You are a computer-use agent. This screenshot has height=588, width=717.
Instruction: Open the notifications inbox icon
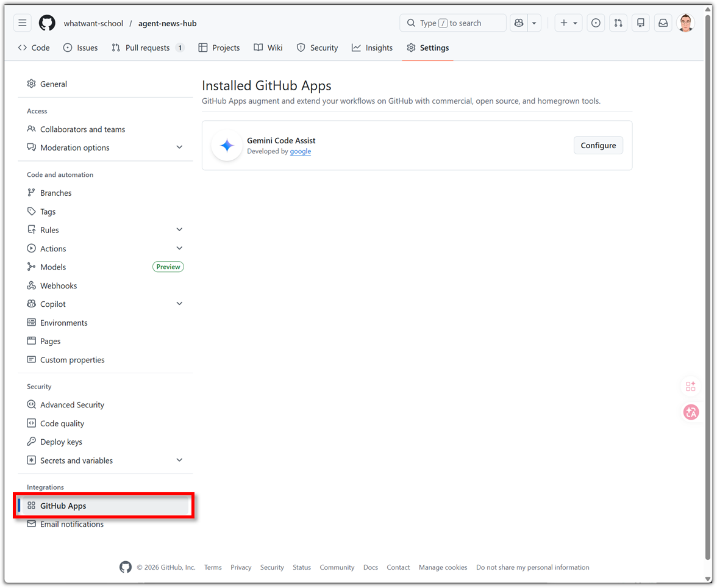663,23
